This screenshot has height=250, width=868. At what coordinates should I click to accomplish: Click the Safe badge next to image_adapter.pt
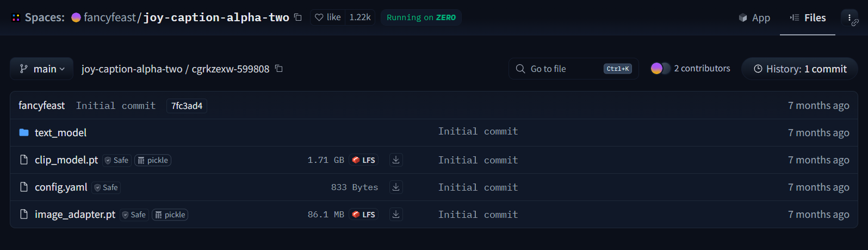[x=134, y=215]
